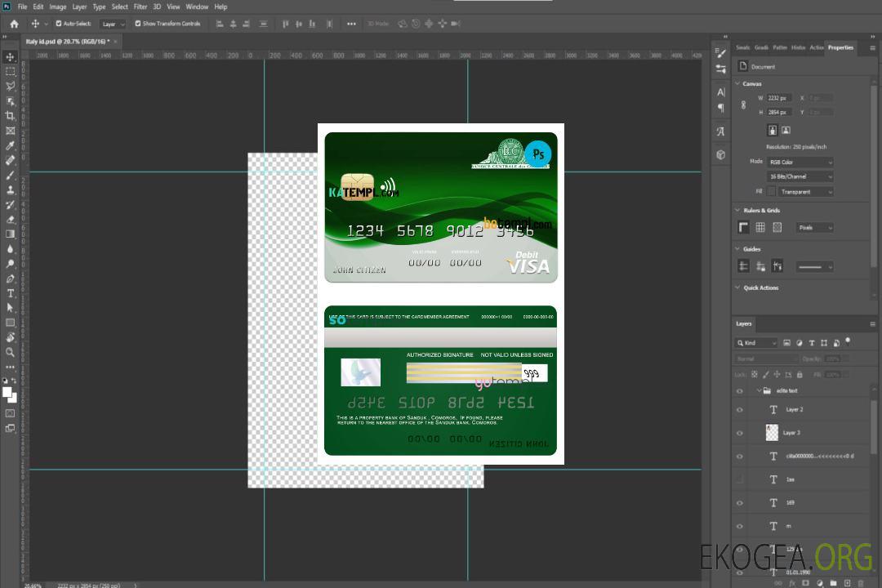The height and width of the screenshot is (588, 882).
Task: Open the Window menu
Action: click(197, 7)
